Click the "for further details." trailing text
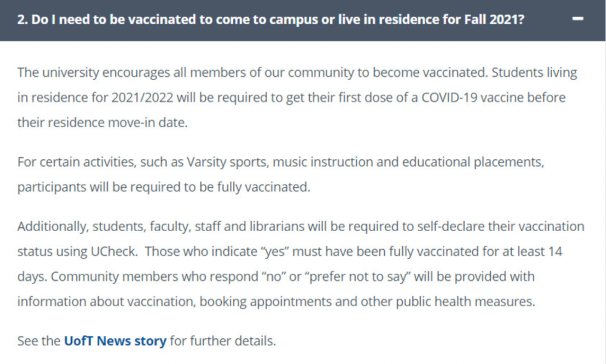606x364 pixels. click(223, 341)
